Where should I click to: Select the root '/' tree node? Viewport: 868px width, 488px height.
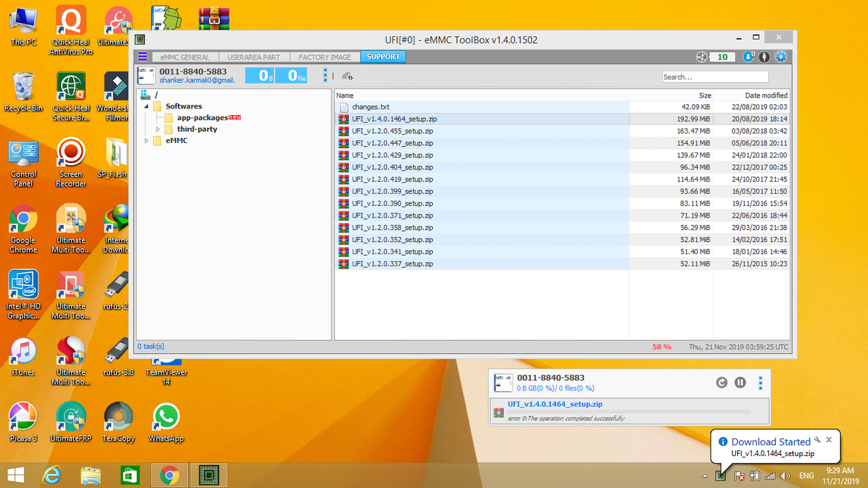point(155,95)
